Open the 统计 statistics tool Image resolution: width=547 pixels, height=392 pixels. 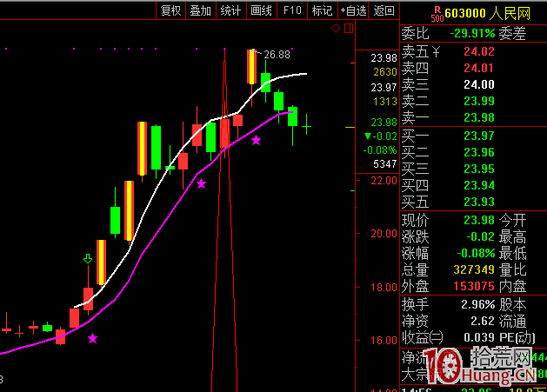(231, 10)
